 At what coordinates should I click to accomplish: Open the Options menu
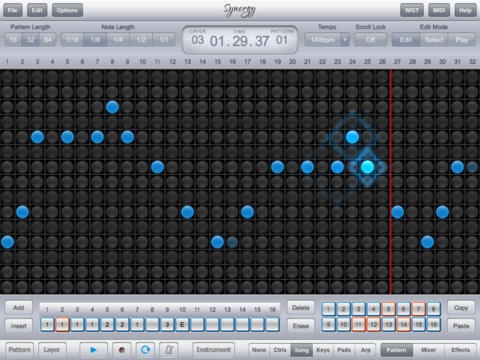point(67,10)
